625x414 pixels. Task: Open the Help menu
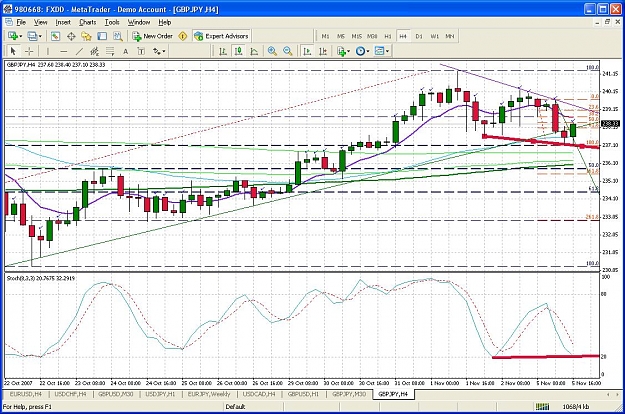[x=165, y=22]
